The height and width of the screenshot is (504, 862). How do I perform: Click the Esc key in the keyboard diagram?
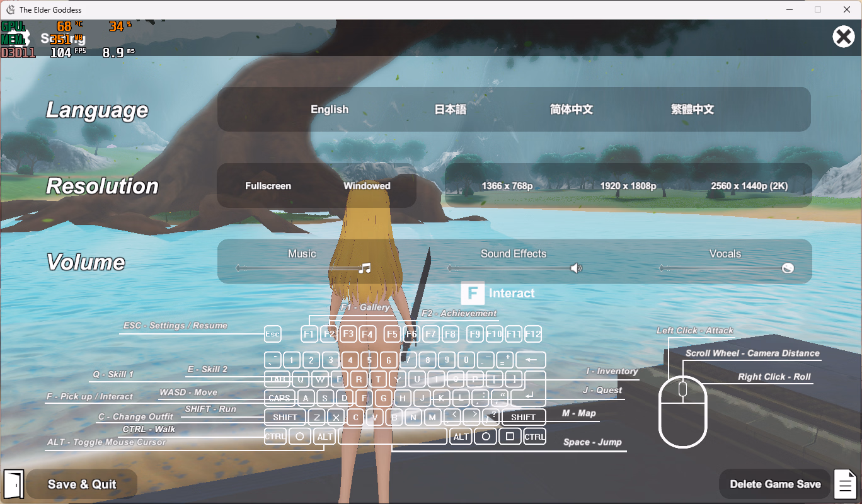click(x=272, y=334)
